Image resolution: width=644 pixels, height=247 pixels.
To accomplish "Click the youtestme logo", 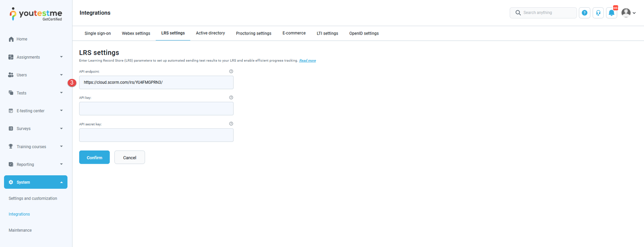I will point(35,14).
